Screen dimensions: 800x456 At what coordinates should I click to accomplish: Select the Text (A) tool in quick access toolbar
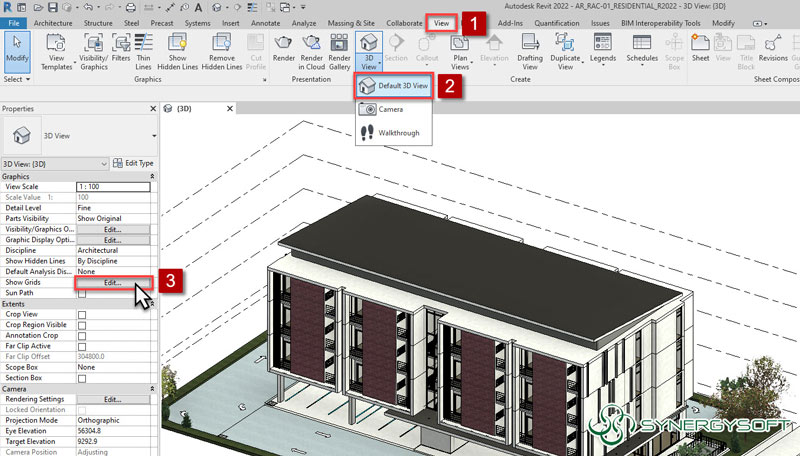pos(198,7)
